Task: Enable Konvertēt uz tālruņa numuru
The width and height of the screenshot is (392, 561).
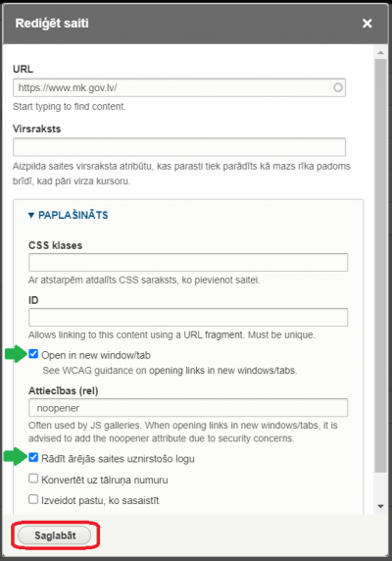Action: tap(33, 479)
